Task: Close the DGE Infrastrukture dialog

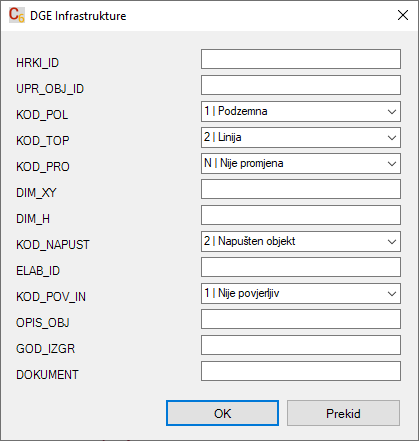Action: pos(403,15)
